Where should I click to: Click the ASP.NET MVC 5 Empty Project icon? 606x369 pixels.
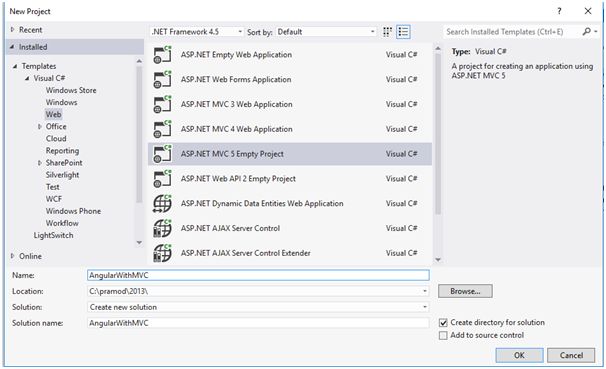click(162, 154)
